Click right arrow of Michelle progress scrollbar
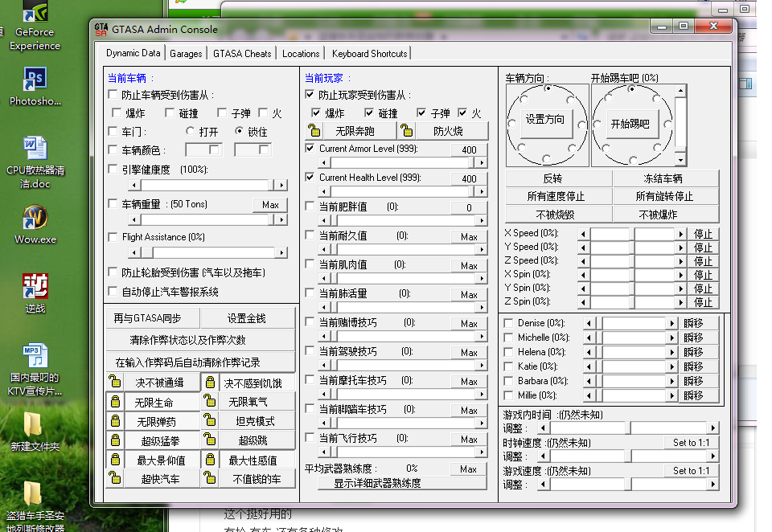The height and width of the screenshot is (532, 772). click(672, 338)
